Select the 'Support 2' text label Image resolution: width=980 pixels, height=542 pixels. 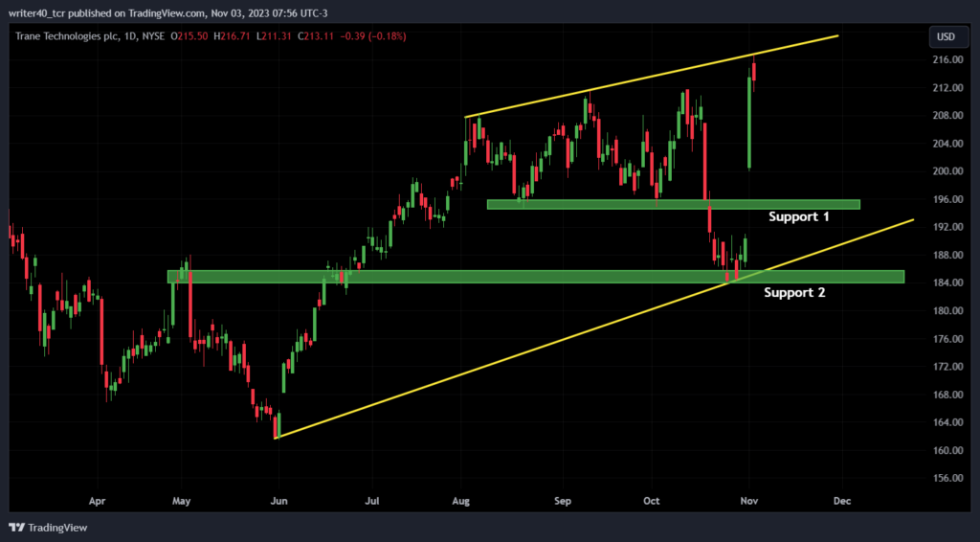pyautogui.click(x=794, y=292)
